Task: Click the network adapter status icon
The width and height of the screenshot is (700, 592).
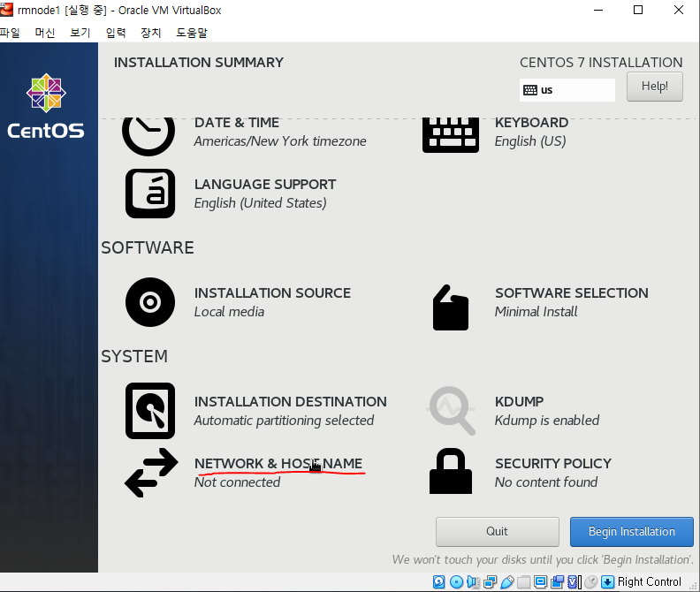Action: click(x=491, y=581)
